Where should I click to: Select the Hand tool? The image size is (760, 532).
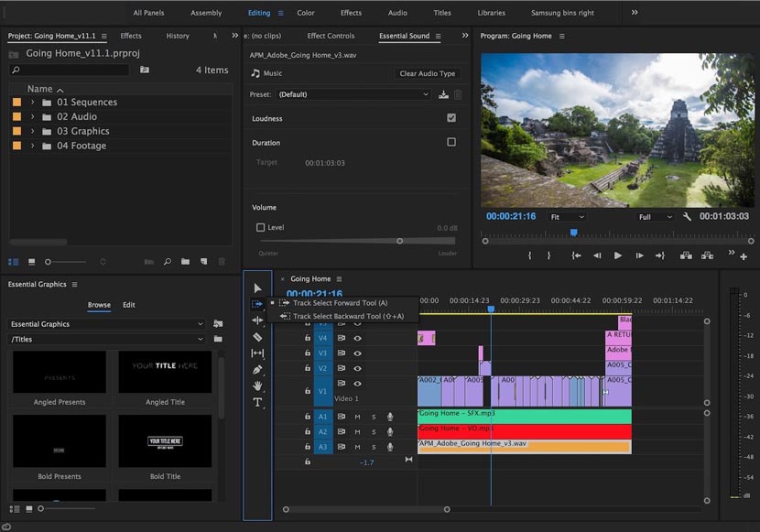point(257,386)
